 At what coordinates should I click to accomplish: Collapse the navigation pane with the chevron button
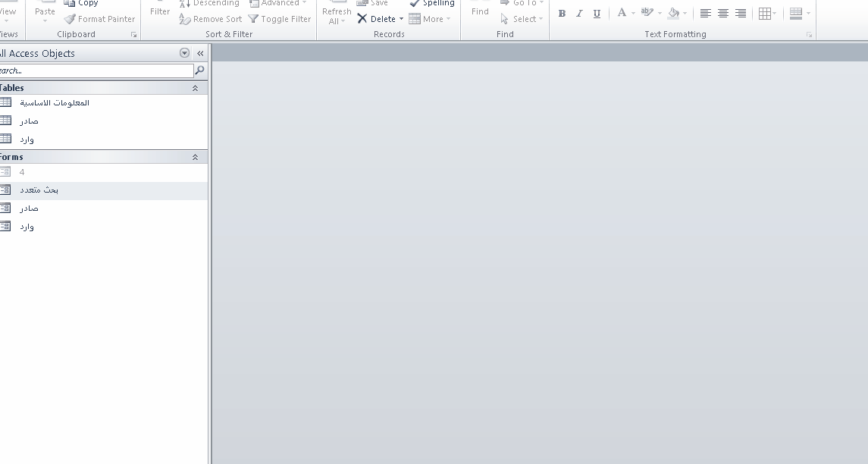200,53
